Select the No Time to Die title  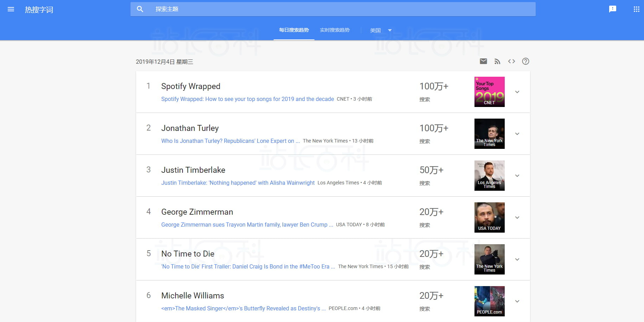click(188, 254)
